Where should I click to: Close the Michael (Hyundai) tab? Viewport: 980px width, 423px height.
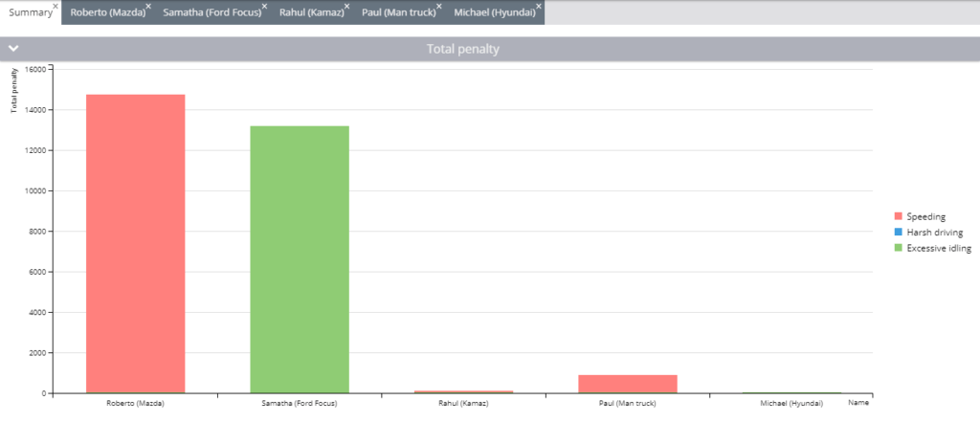(539, 7)
